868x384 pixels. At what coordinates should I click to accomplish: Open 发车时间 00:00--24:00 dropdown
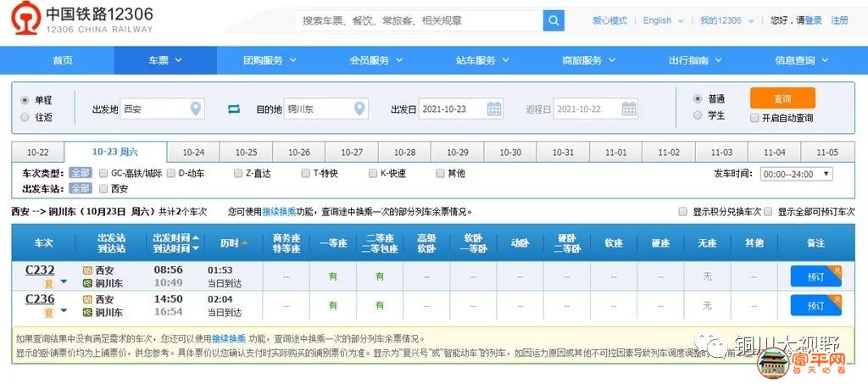(796, 175)
